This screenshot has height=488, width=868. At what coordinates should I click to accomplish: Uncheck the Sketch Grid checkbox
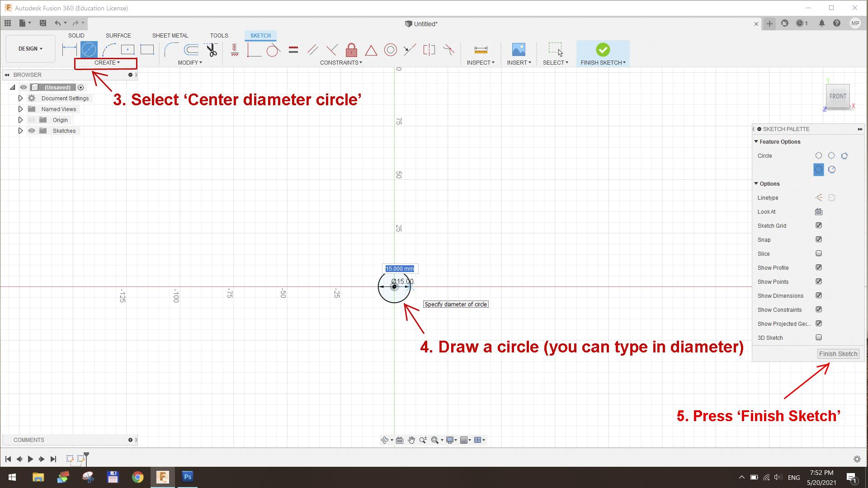pyautogui.click(x=818, y=225)
